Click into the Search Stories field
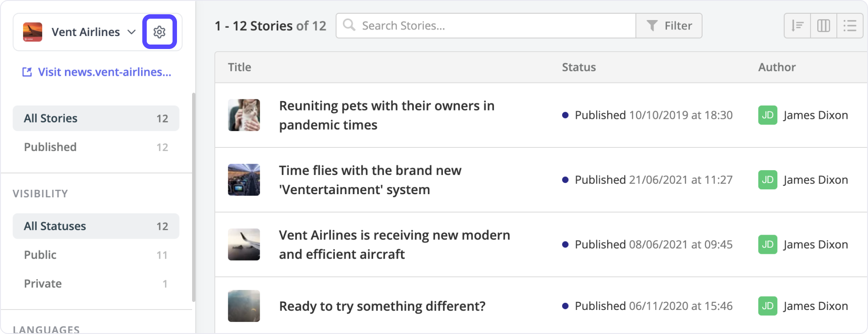This screenshot has width=868, height=334. pos(496,26)
